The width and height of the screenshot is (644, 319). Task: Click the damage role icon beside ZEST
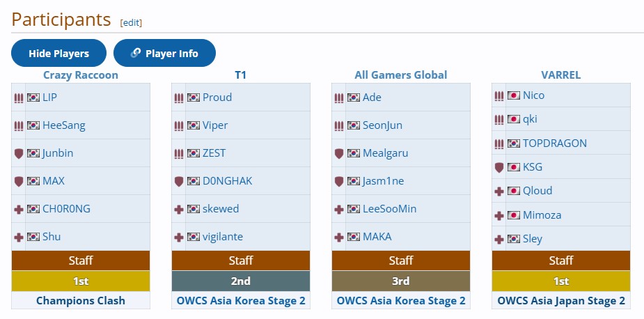tap(179, 153)
